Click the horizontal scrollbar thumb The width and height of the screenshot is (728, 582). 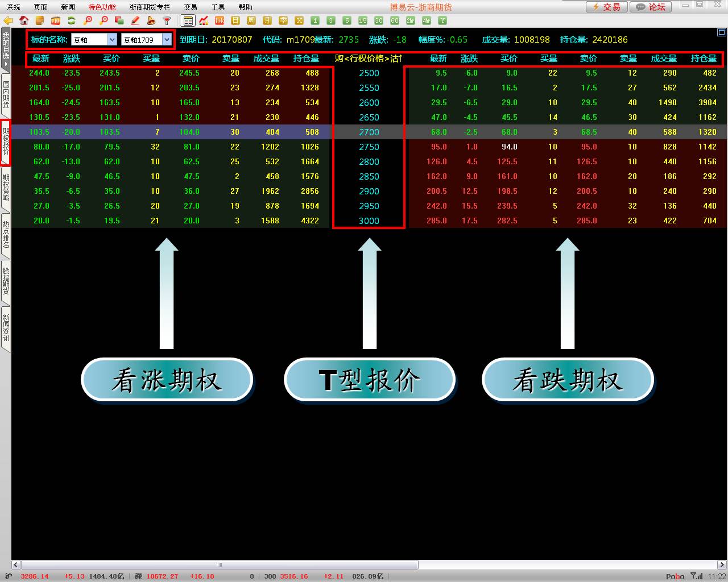point(220,565)
